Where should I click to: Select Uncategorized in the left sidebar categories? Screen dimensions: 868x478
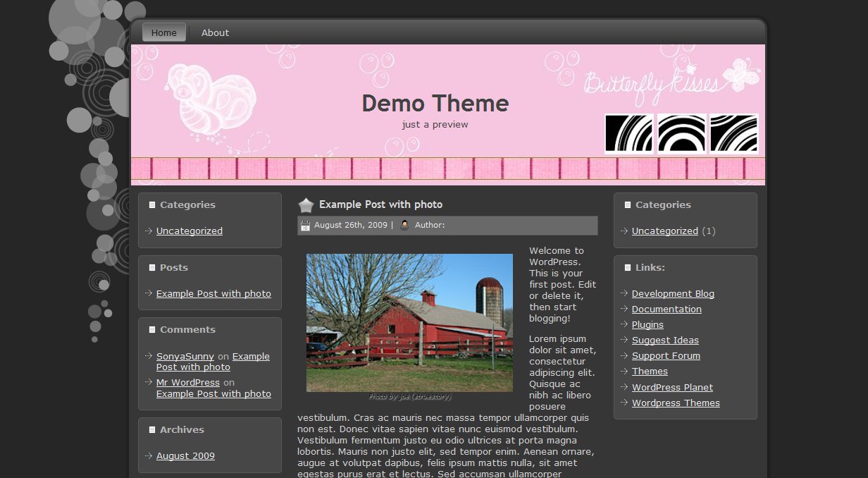(x=189, y=231)
